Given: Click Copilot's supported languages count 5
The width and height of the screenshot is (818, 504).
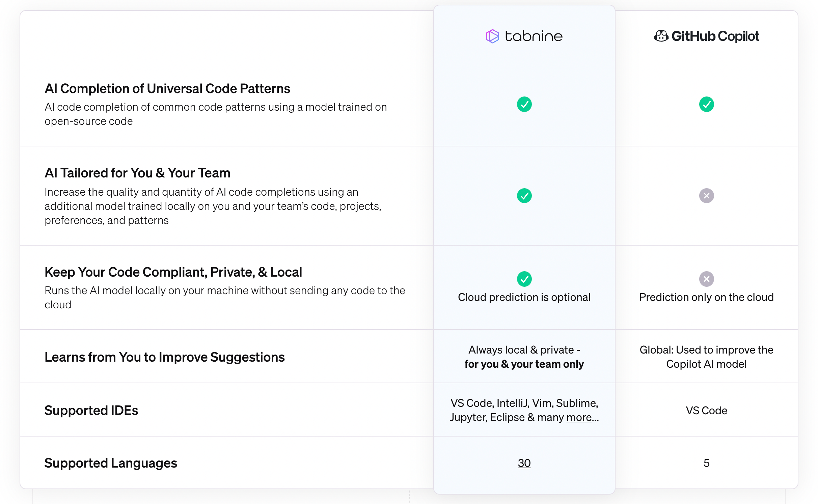Looking at the screenshot, I should [706, 463].
